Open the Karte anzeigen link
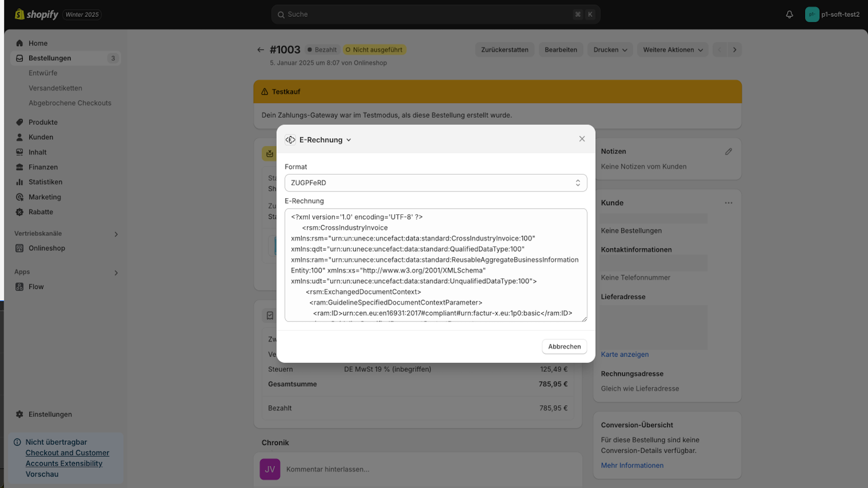This screenshot has height=488, width=868. (624, 354)
